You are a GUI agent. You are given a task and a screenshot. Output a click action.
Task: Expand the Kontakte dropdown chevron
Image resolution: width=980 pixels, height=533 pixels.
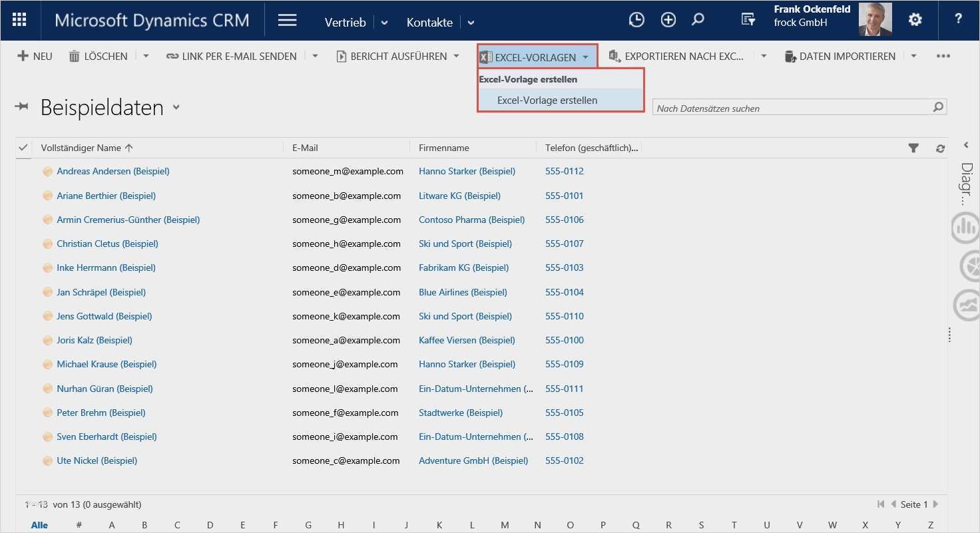point(471,23)
